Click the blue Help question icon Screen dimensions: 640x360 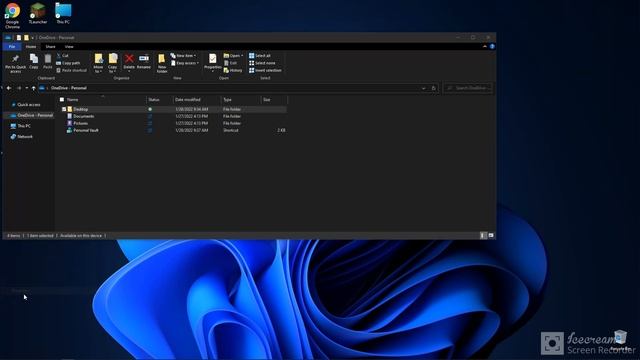point(492,47)
